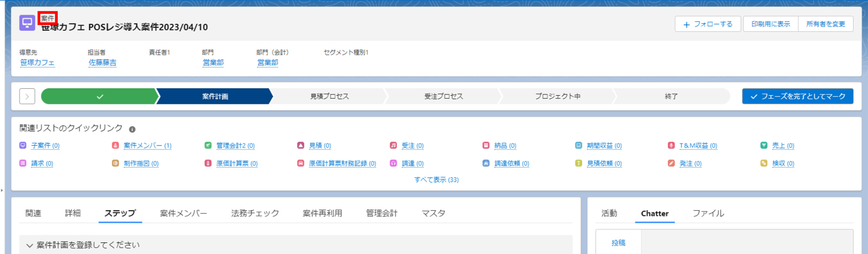This screenshot has width=868, height=254.
Task: Switch to the Chatter tab
Action: [655, 213]
